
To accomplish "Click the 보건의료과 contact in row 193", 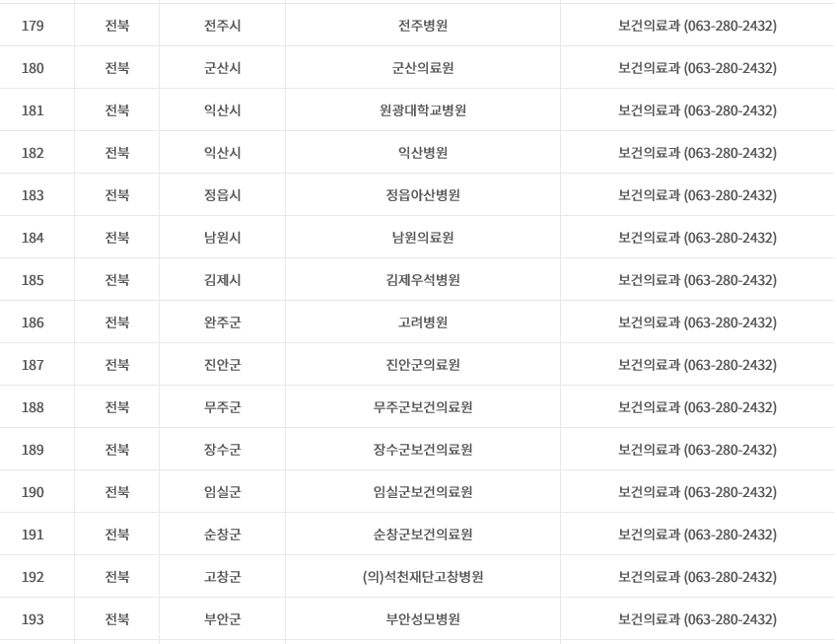I will tap(697, 619).
